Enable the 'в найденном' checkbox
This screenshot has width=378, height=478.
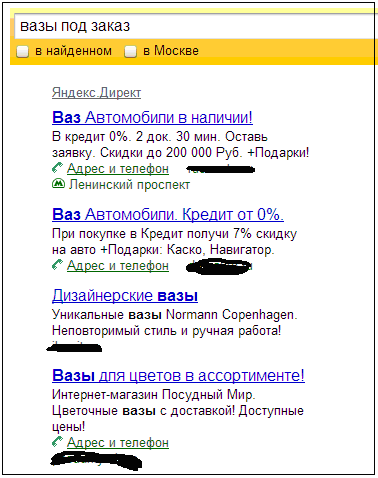click(23, 52)
